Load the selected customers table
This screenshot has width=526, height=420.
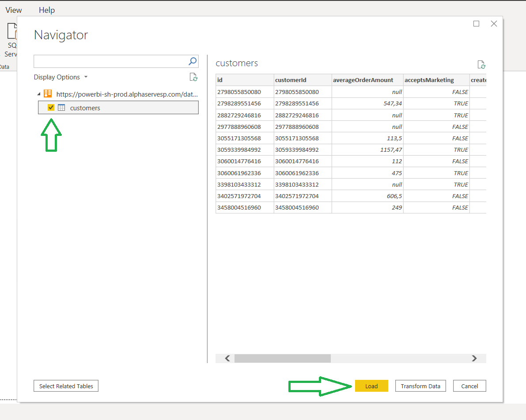click(371, 386)
